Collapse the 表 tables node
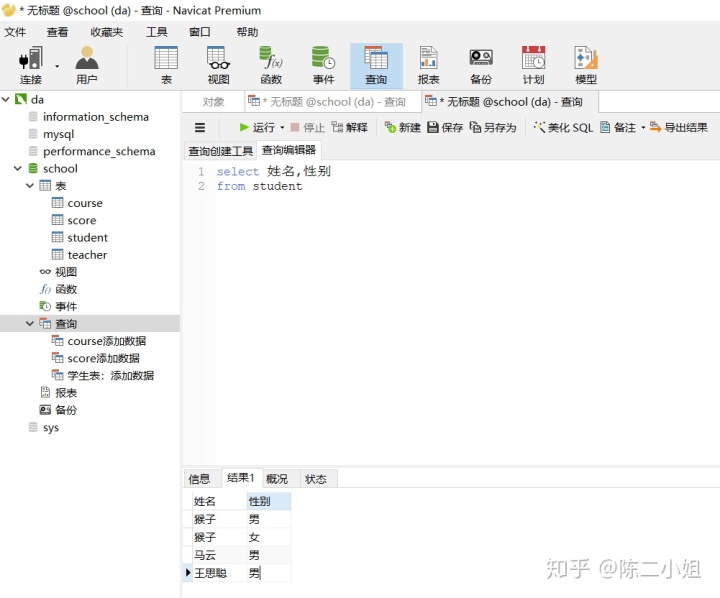This screenshot has width=720, height=598. coord(30,186)
